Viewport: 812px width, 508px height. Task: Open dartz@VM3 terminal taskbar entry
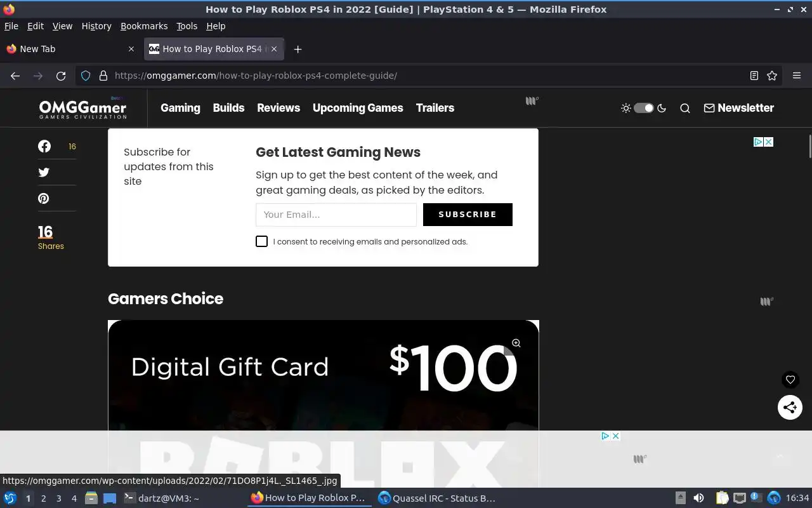coord(184,498)
